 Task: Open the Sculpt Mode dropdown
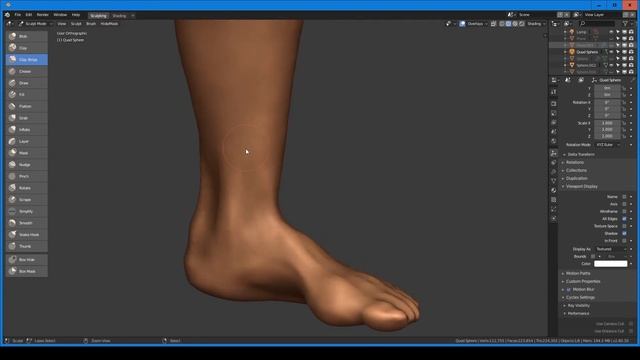(x=36, y=24)
